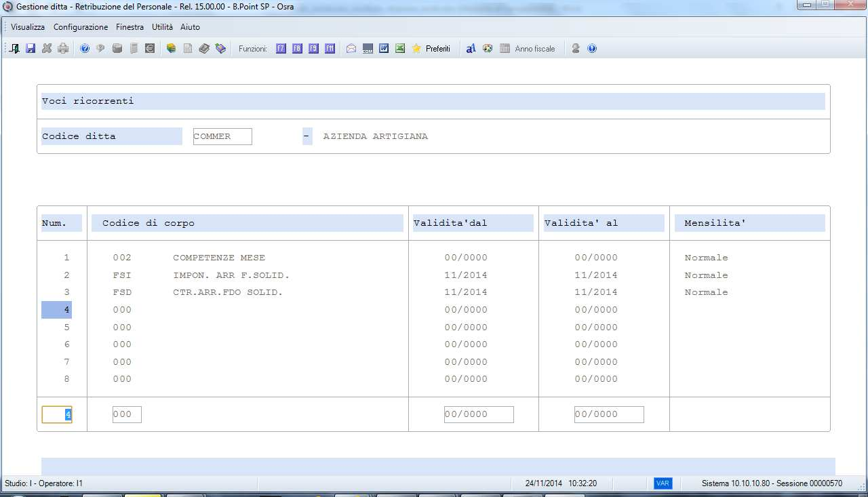Click the dark open book icon
Screen dimensions: 868x497
click(204, 49)
